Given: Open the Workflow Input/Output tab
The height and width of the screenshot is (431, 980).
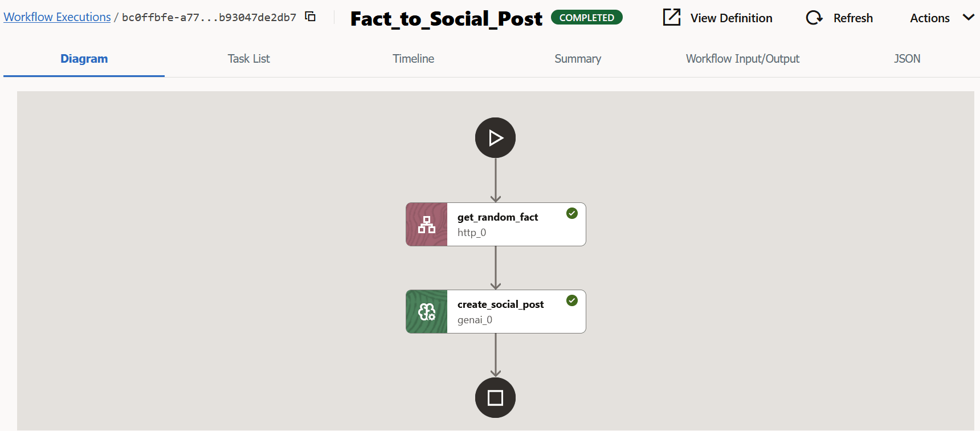Looking at the screenshot, I should (742, 59).
